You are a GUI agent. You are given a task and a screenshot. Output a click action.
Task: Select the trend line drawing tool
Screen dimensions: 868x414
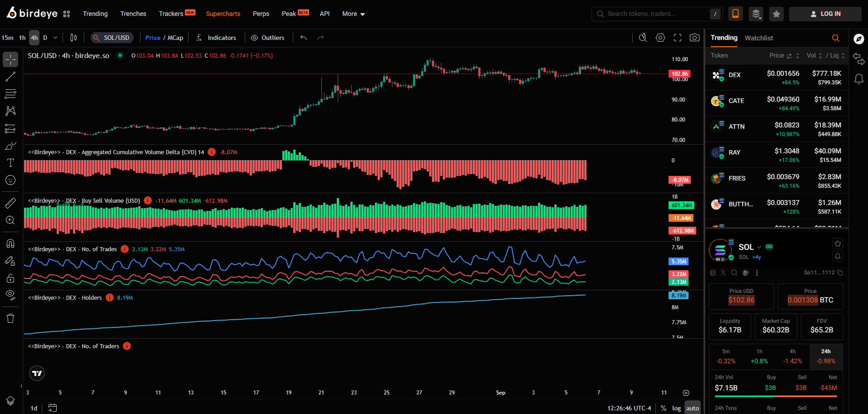pos(10,77)
